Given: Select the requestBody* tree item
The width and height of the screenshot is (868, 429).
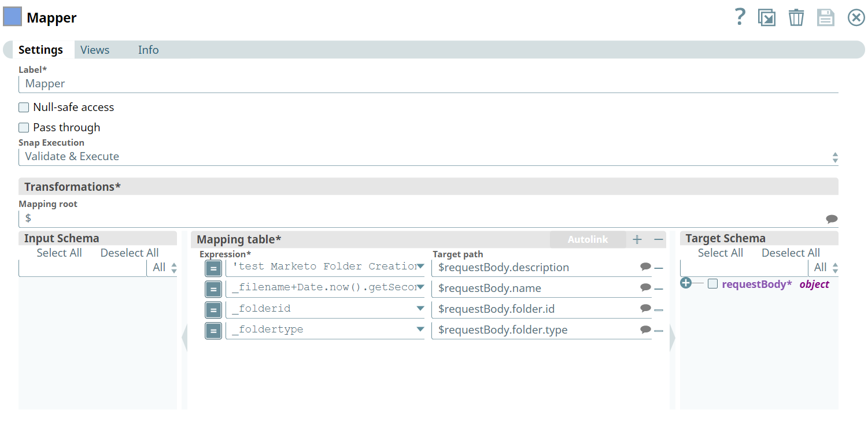Looking at the screenshot, I should (x=757, y=284).
